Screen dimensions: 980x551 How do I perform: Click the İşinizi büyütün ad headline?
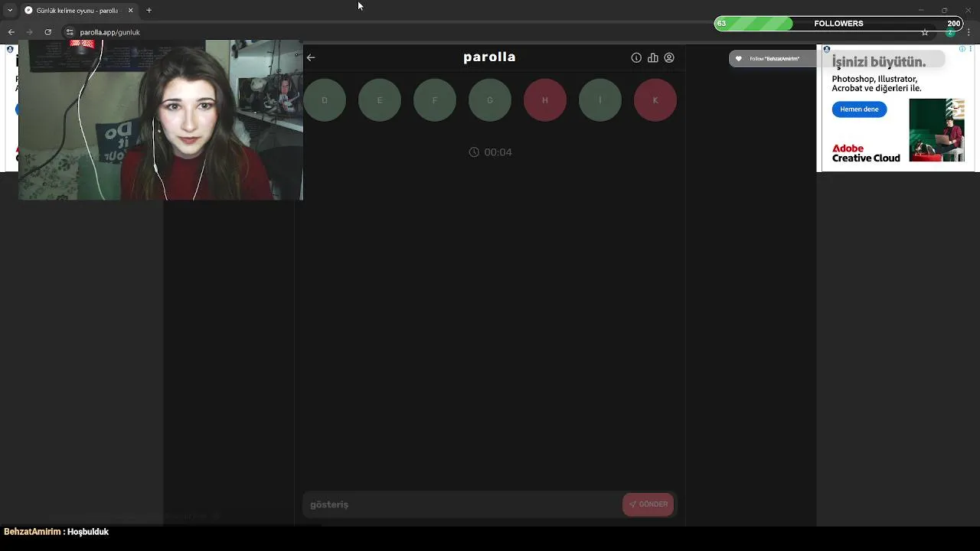click(879, 62)
